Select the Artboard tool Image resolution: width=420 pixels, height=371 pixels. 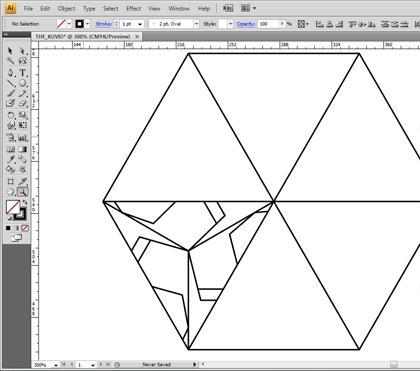click(10, 182)
